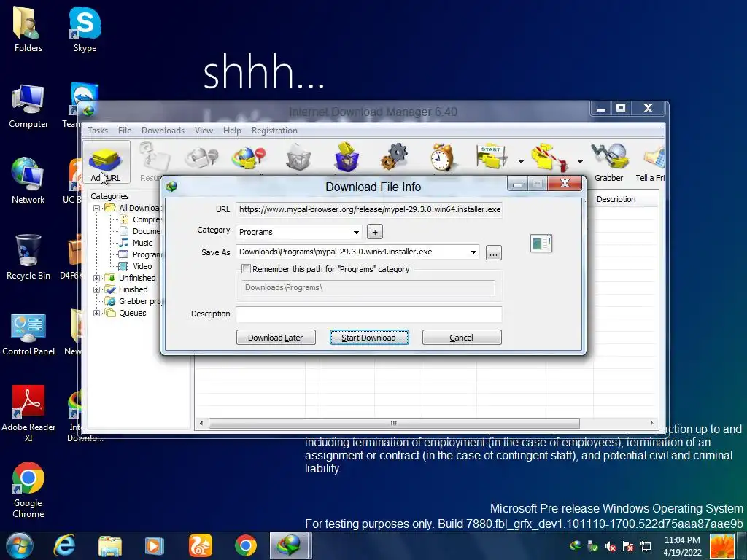Screen dimensions: 747x560
Task: Click the Delete trash bin icon in IDM
Action: click(298, 157)
